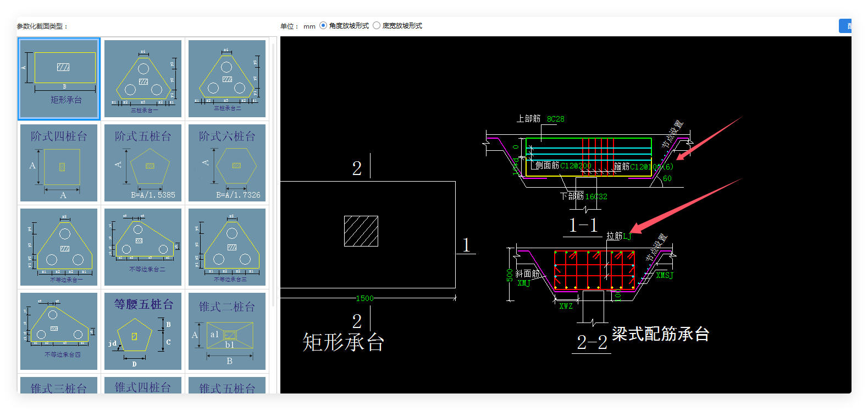Click the 斜面筋 value XMJ
Viewport: 868px width, 410px height.
pyautogui.click(x=524, y=283)
